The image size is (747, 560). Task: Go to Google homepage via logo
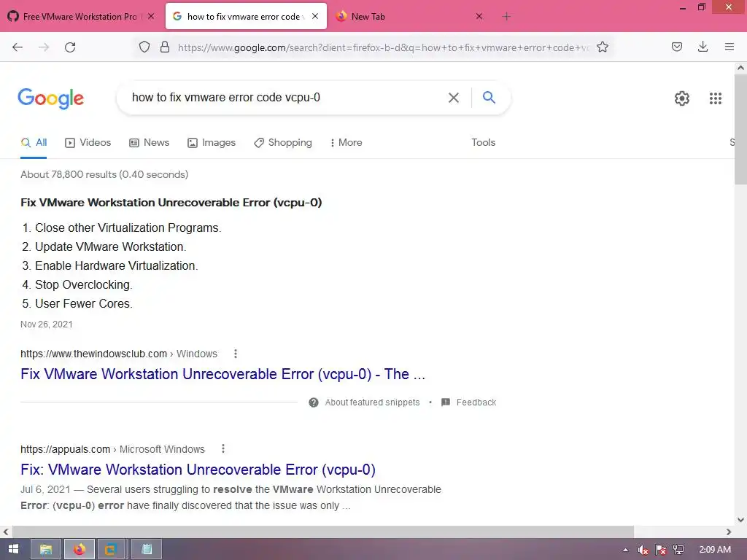51,98
